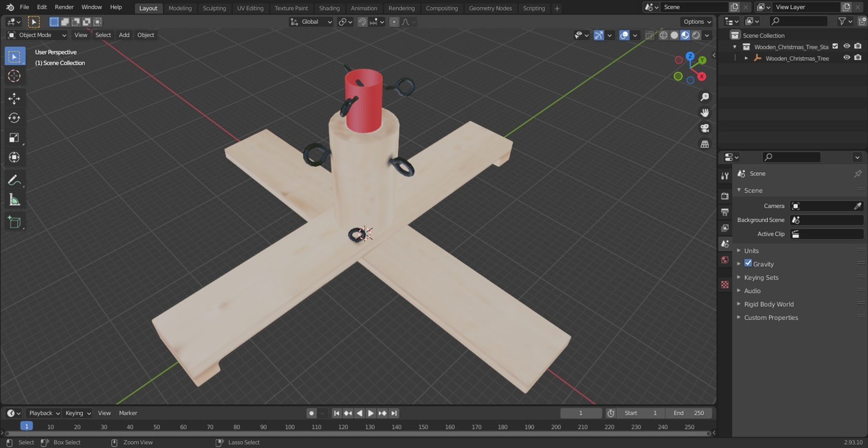Switch to the Shading workspace tab
868x448 pixels.
(329, 8)
